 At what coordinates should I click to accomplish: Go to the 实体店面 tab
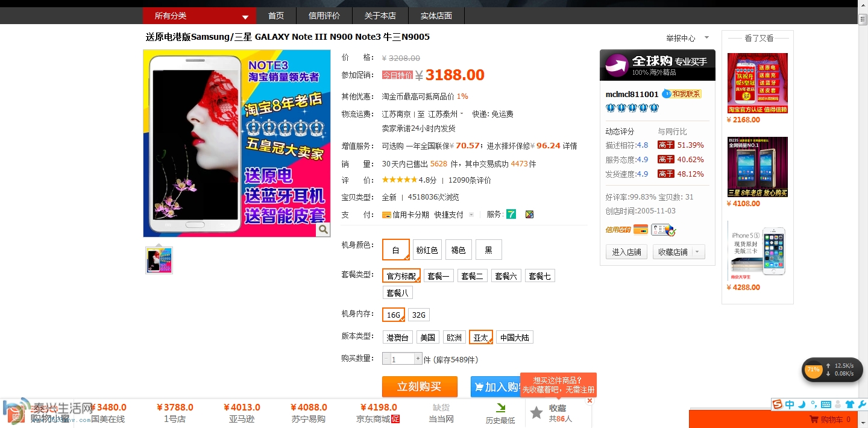[x=436, y=16]
